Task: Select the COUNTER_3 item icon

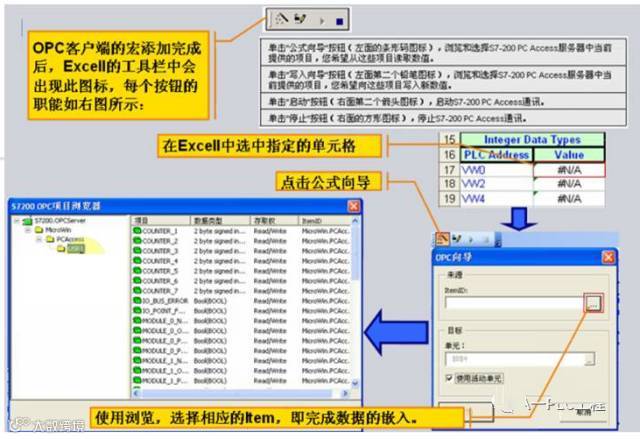Action: click(137, 251)
